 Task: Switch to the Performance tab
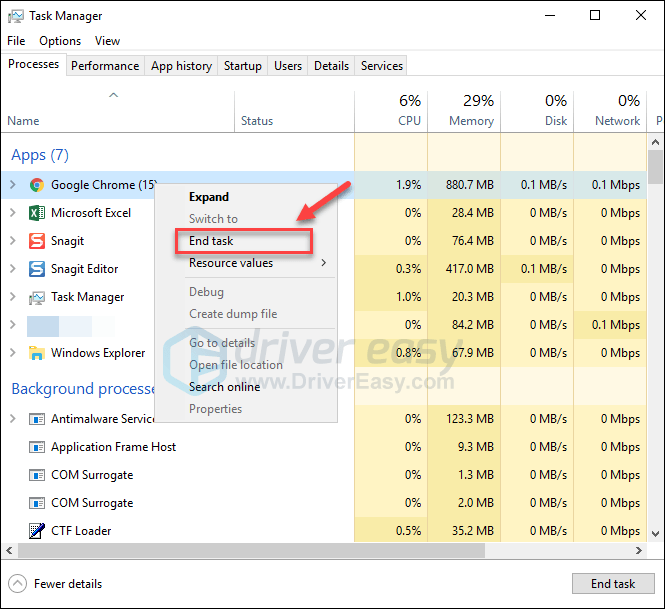click(x=105, y=66)
